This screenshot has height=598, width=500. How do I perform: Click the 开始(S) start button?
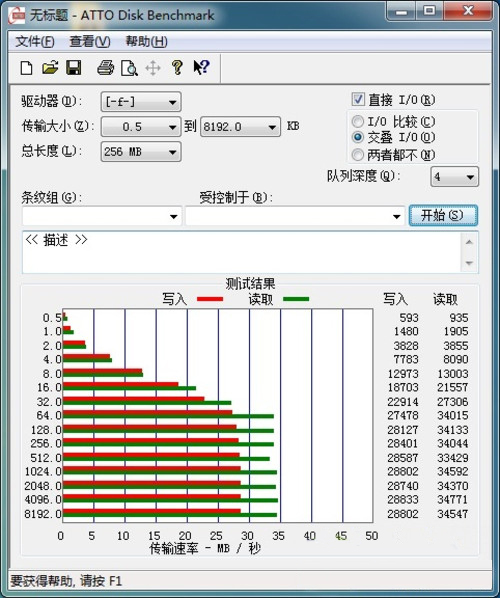click(x=443, y=215)
